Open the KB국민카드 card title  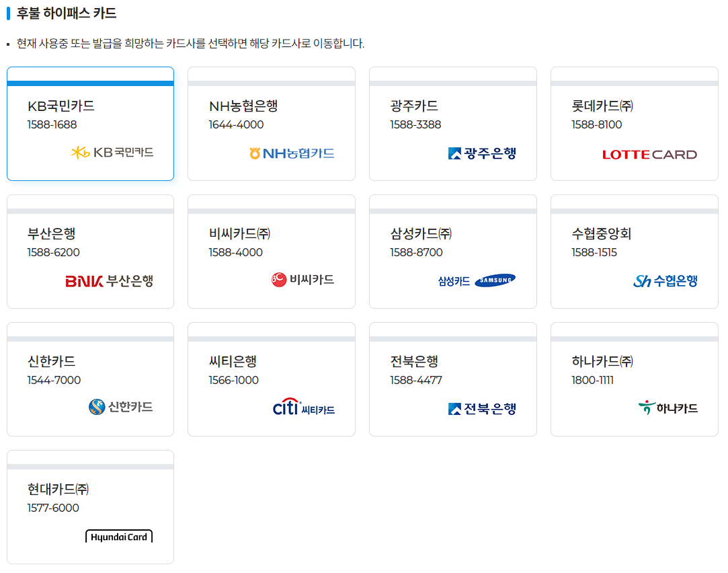tap(60, 106)
